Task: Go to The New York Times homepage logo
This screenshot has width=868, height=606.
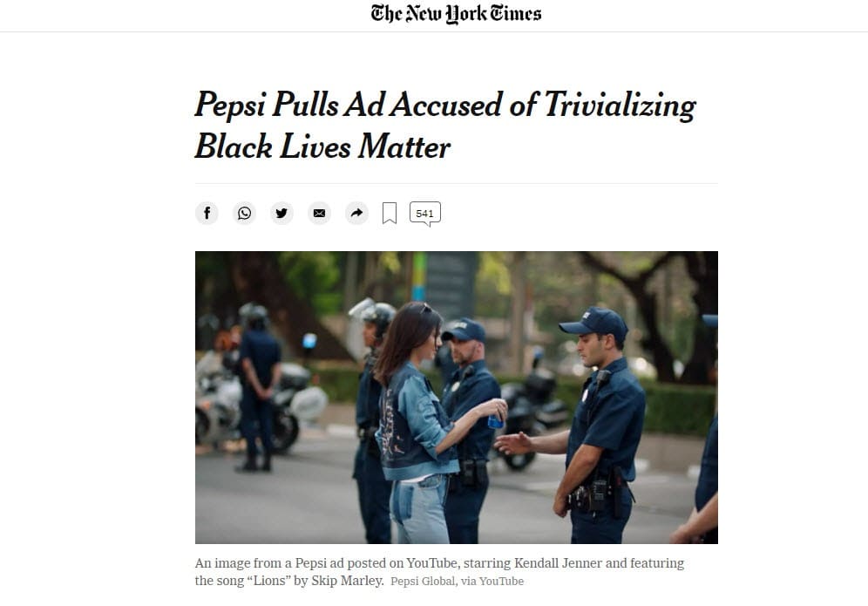Action: click(x=456, y=14)
